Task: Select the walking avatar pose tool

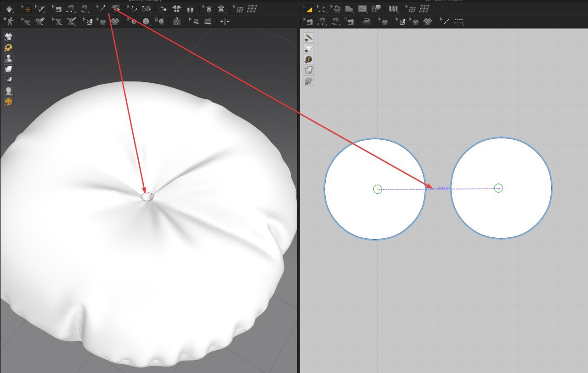Action: point(9,21)
